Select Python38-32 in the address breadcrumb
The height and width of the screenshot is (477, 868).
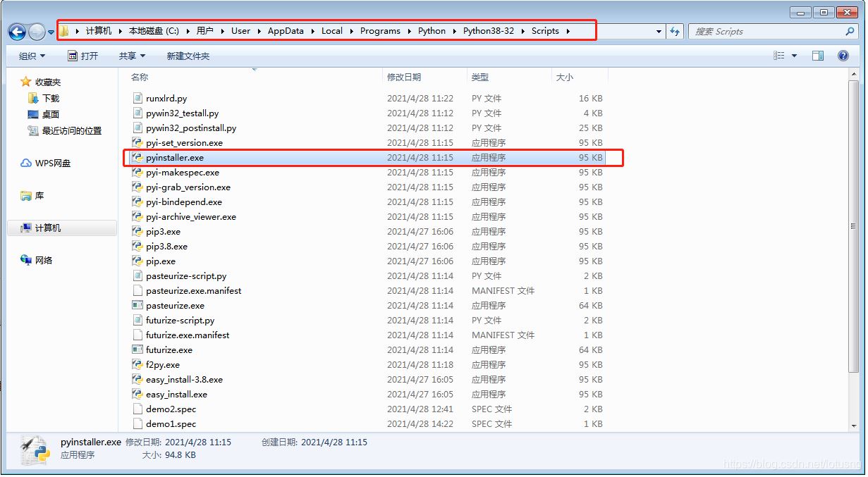(x=488, y=31)
